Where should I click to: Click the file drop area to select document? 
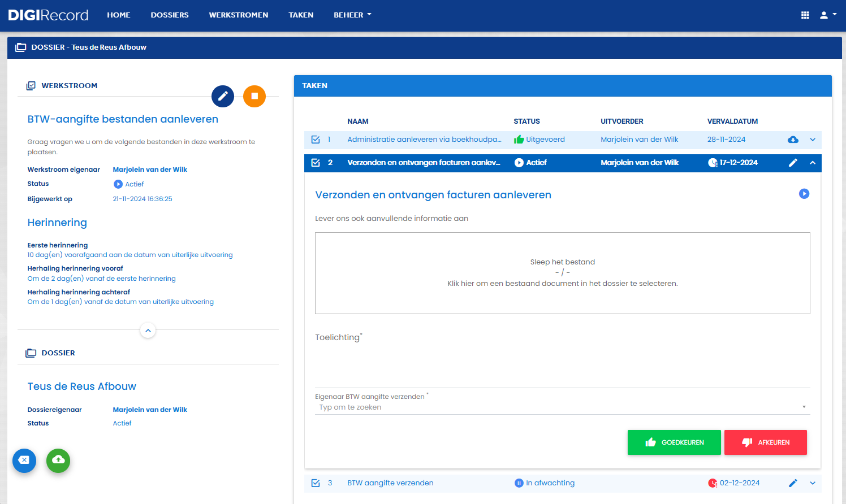(563, 273)
